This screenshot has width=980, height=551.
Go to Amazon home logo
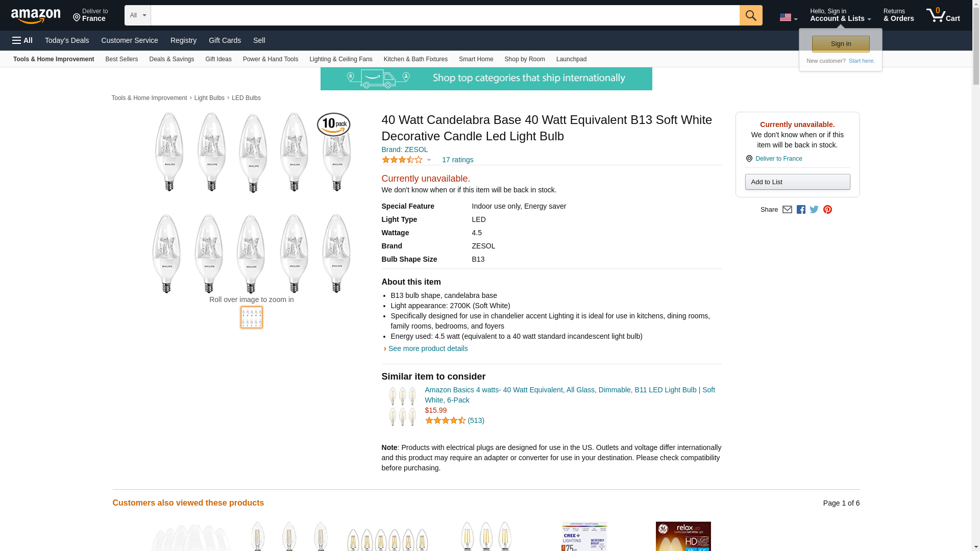pos(36,16)
